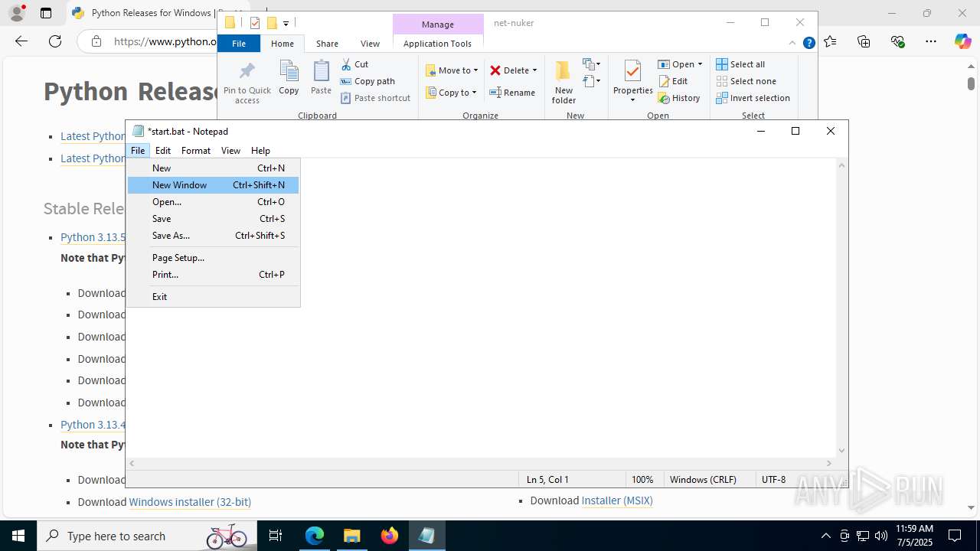Switch to the Share tab in Explorer
The image size is (980, 551).
pos(327,44)
